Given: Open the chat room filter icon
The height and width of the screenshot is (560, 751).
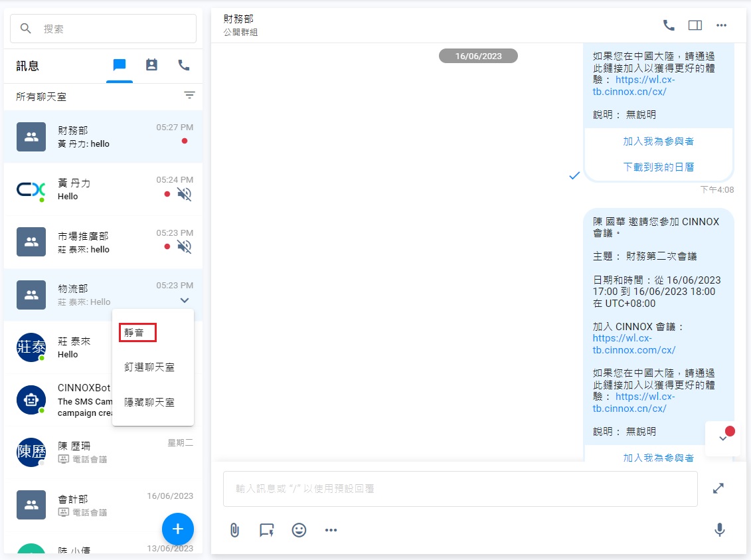Looking at the screenshot, I should (189, 96).
